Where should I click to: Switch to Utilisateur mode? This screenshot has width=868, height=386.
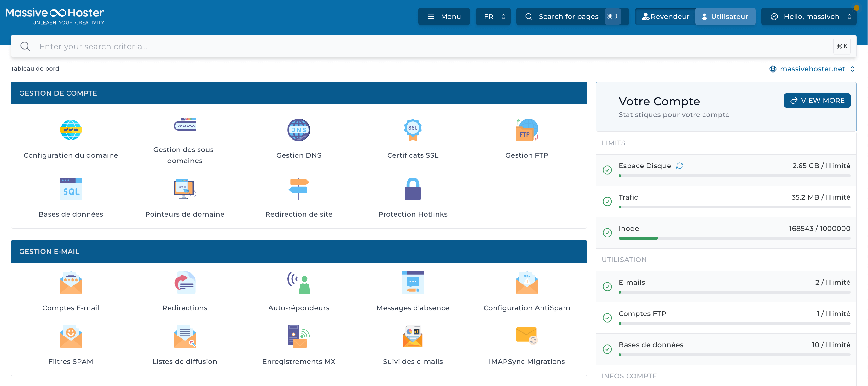pyautogui.click(x=725, y=16)
